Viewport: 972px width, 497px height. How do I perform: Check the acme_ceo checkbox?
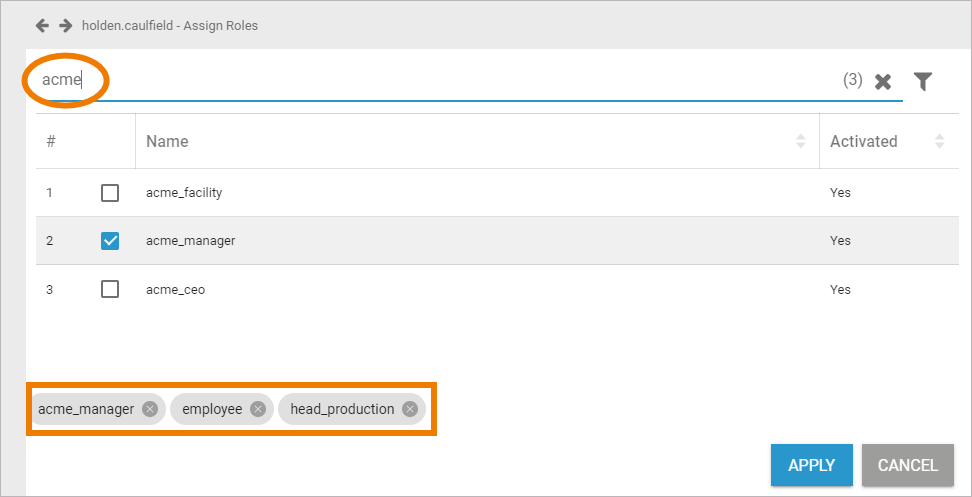pyautogui.click(x=110, y=289)
